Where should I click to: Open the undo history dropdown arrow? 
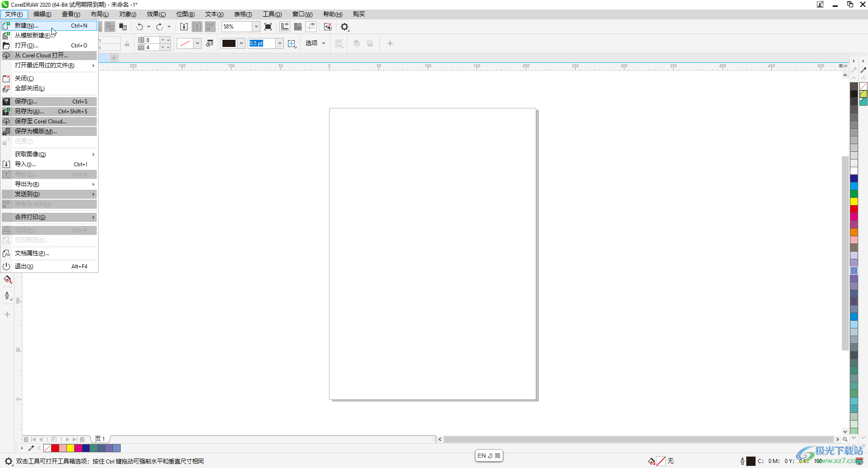(149, 27)
